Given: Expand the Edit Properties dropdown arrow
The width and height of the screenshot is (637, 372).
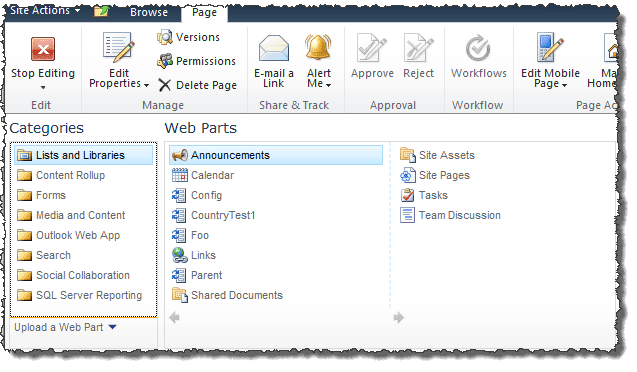Looking at the screenshot, I should tap(146, 85).
